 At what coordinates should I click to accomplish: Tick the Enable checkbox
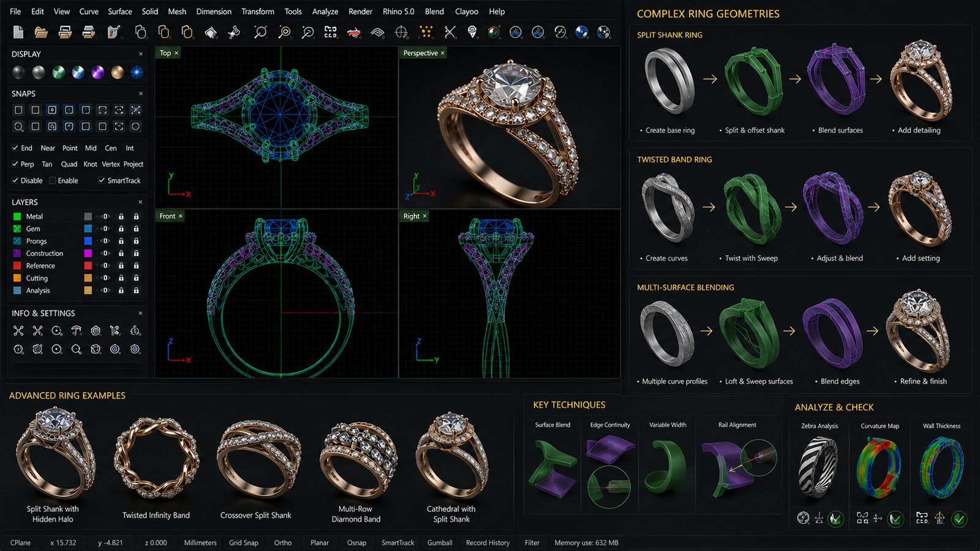click(53, 181)
